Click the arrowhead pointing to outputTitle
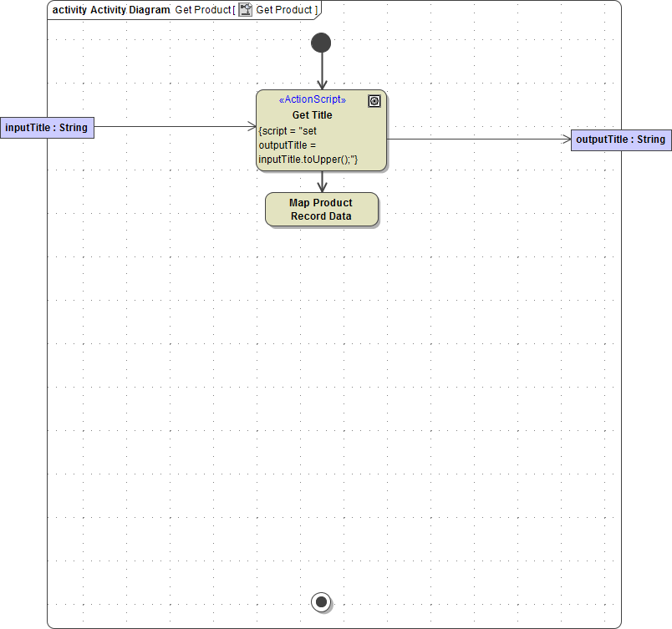 coord(567,139)
